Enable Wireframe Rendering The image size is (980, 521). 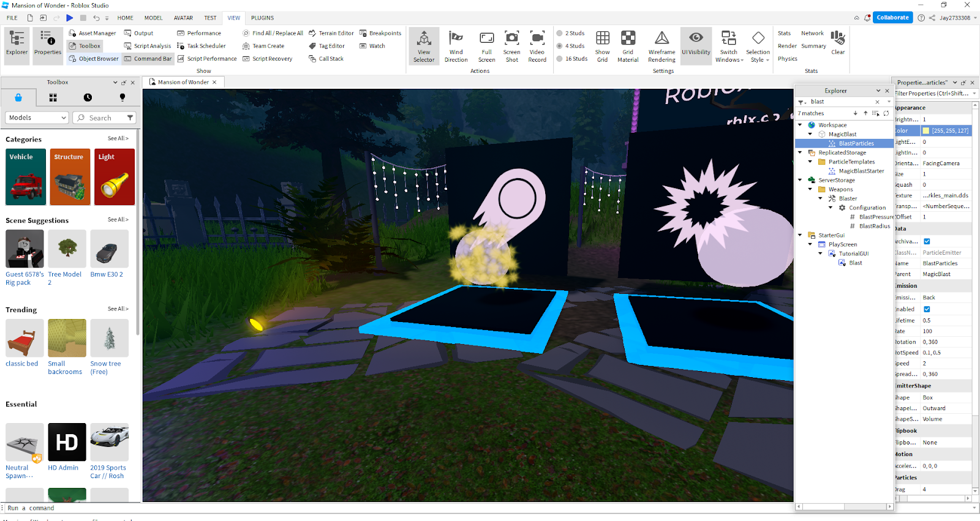(x=662, y=46)
